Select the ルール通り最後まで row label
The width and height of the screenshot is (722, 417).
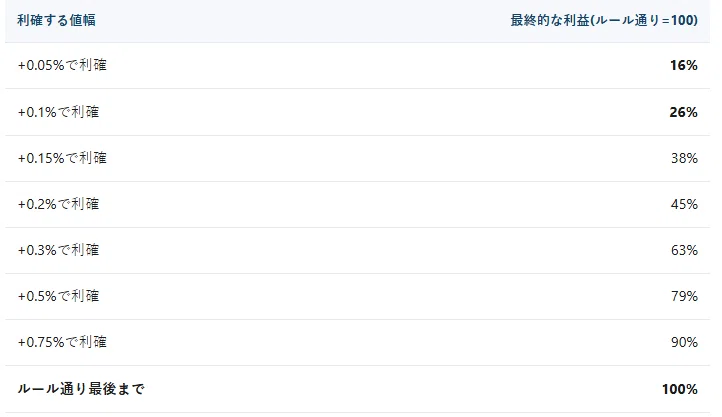pos(81,389)
